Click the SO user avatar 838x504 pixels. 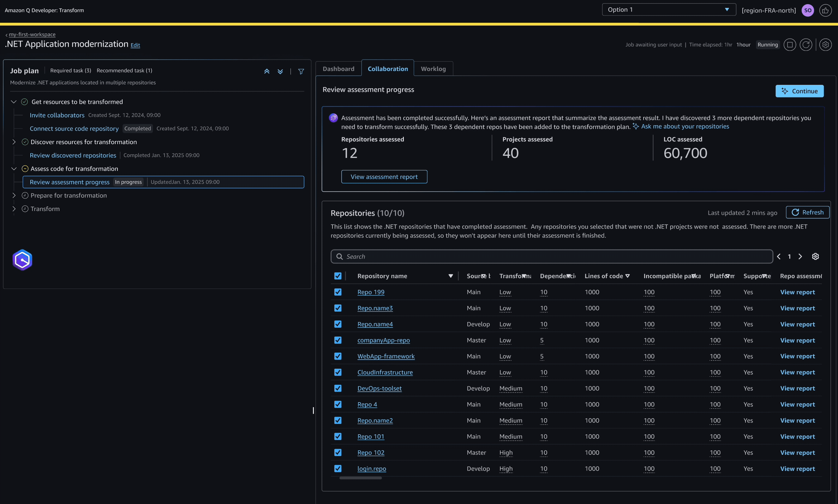(807, 10)
